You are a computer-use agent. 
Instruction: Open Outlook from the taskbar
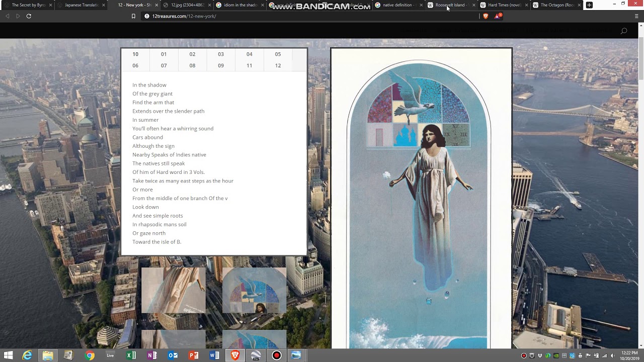coord(173,355)
